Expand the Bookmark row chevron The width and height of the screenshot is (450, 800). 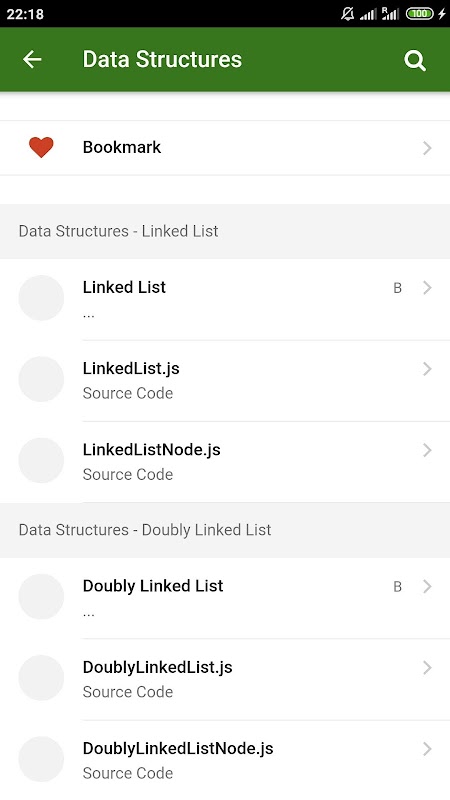coord(427,148)
